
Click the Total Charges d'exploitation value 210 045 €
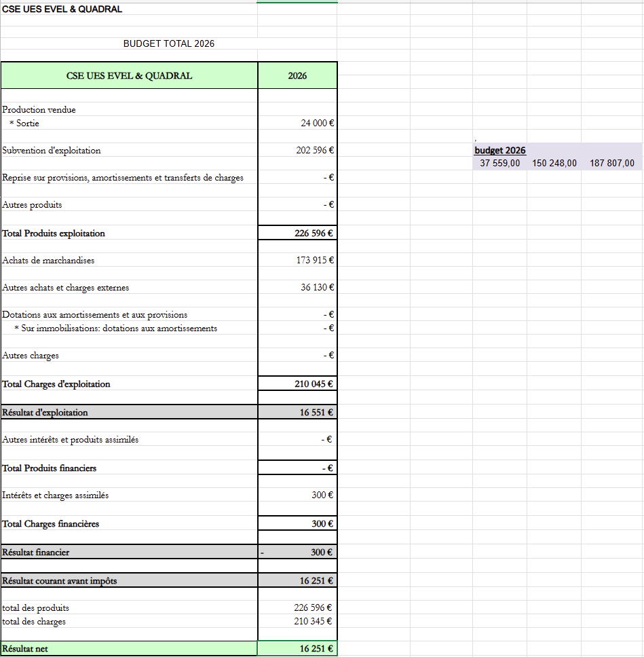(x=314, y=384)
